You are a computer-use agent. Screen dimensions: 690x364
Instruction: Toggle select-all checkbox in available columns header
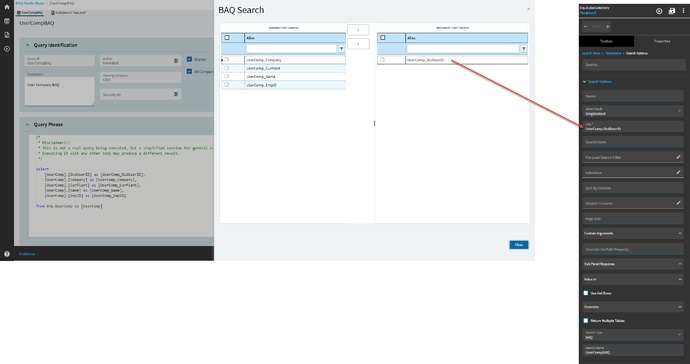(227, 38)
